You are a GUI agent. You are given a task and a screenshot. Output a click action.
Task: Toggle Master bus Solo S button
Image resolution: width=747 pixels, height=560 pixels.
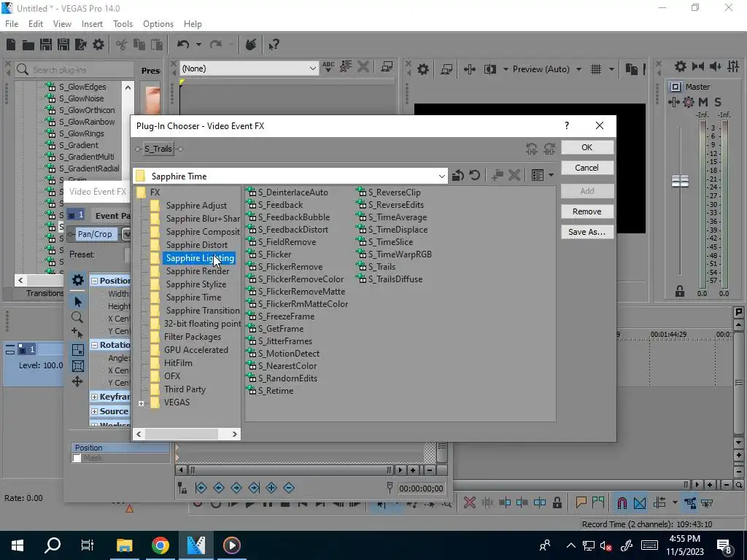click(718, 102)
